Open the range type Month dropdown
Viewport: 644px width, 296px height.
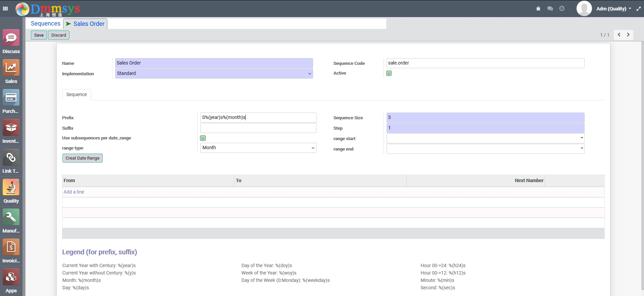click(x=258, y=148)
